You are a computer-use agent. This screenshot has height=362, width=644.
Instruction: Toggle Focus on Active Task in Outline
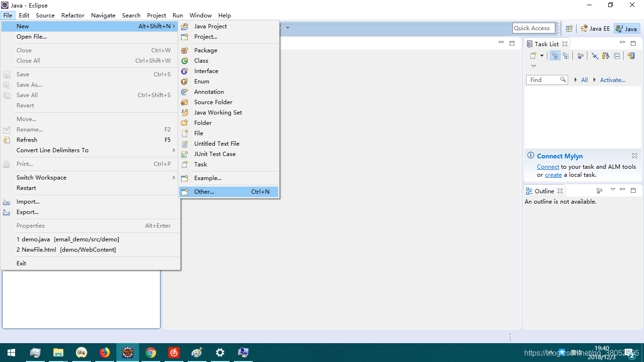pyautogui.click(x=599, y=190)
